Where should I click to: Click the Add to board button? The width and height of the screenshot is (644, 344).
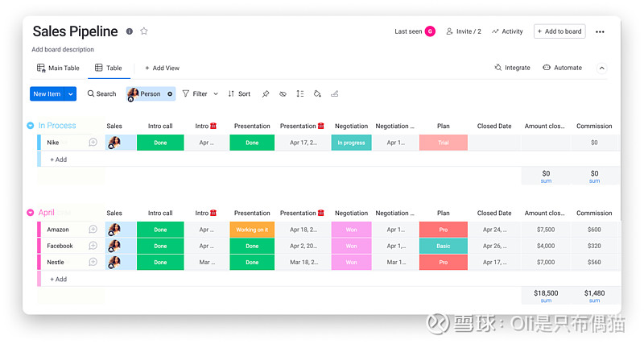[559, 31]
